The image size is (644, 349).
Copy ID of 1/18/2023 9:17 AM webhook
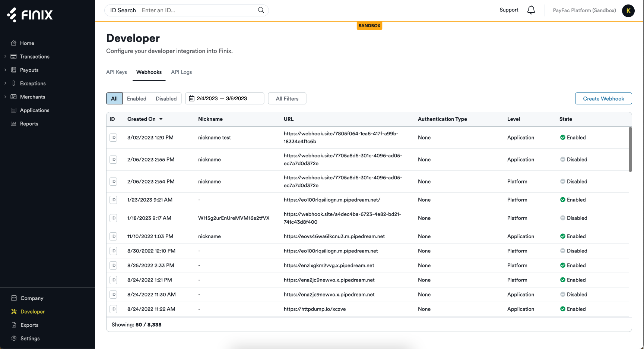click(113, 218)
